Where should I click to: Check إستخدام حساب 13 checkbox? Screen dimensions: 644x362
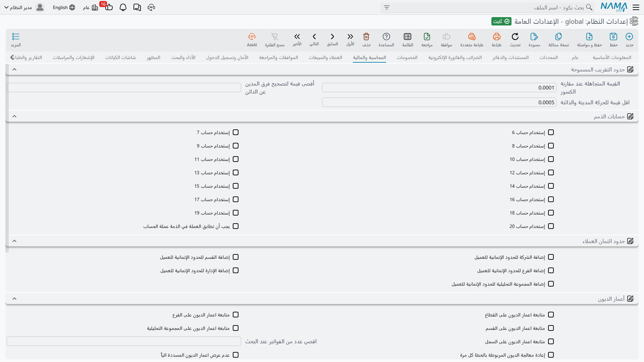coord(235,173)
